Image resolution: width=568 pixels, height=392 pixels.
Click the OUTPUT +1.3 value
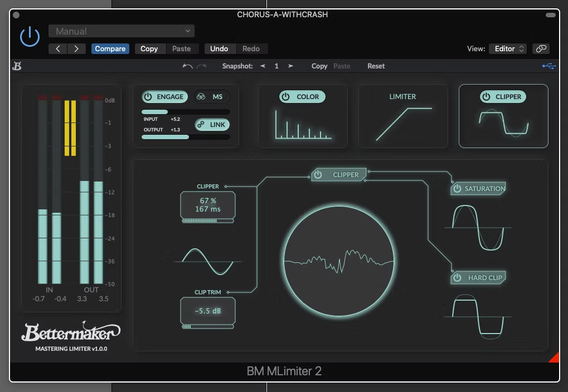pyautogui.click(x=176, y=130)
